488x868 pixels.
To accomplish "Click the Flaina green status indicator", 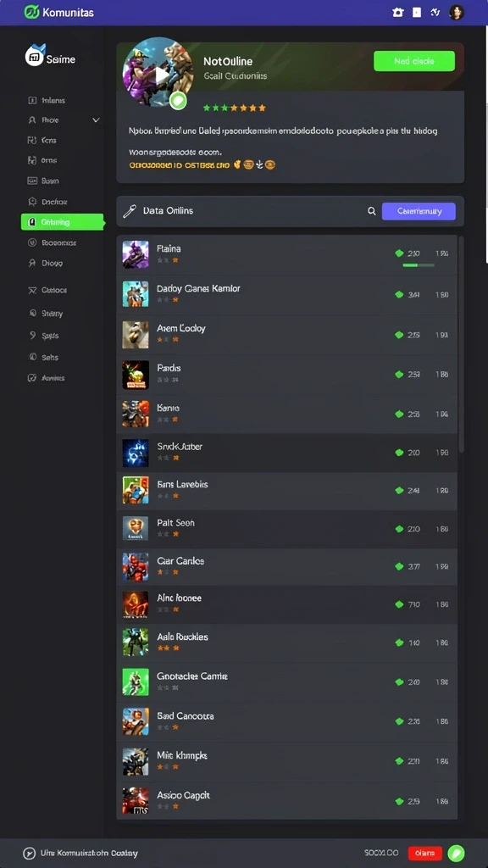I will (x=399, y=253).
